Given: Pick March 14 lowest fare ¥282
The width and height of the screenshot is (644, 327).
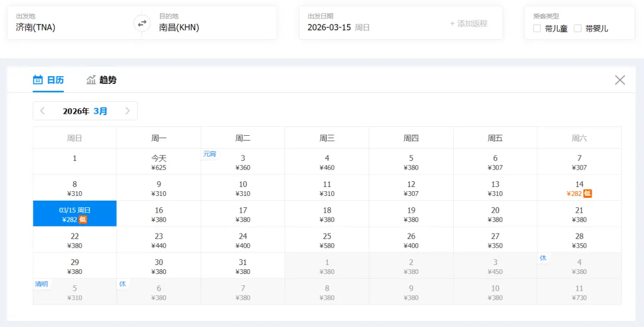Looking at the screenshot, I should pyautogui.click(x=579, y=188).
